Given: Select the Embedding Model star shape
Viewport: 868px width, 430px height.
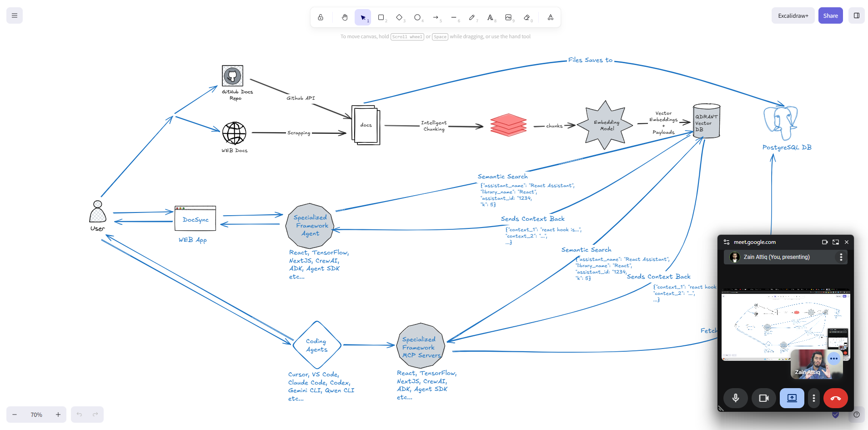Looking at the screenshot, I should (605, 125).
